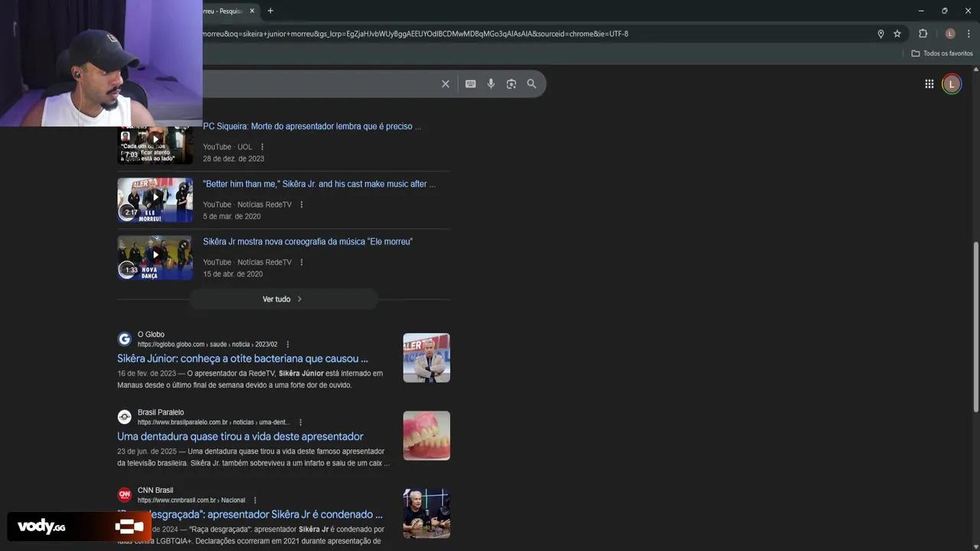Click the dentadura image thumbnail
This screenshot has height=551, width=980.
(426, 435)
